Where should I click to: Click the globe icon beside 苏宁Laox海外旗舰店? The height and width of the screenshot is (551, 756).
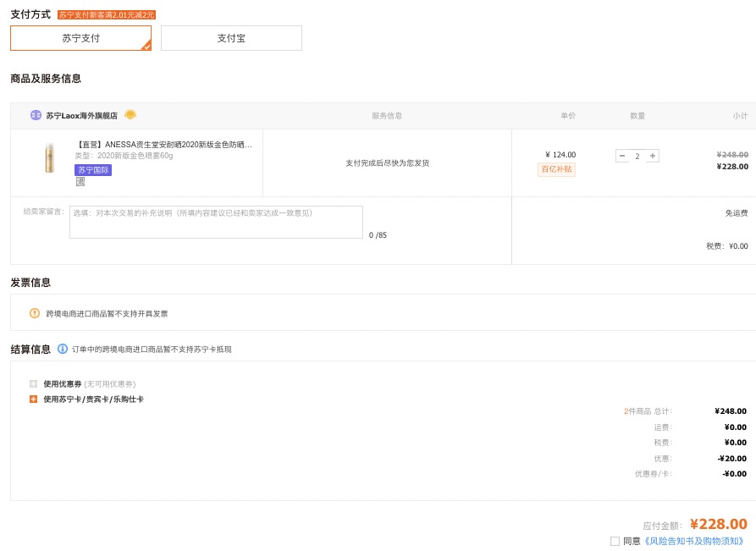point(36,115)
